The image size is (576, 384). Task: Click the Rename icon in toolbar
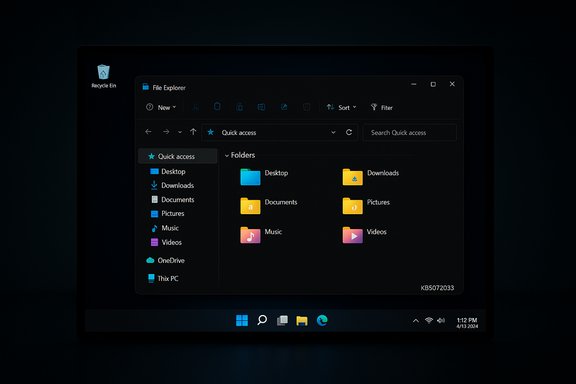261,107
